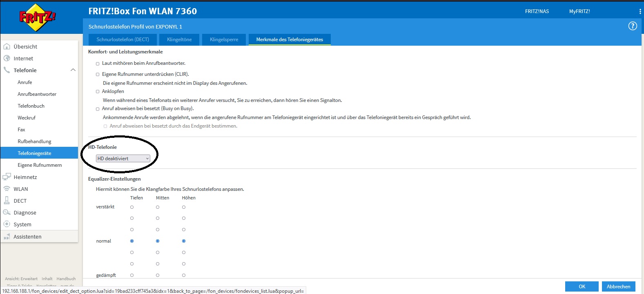
Task: Click Ansicht: Erweitert link
Action: 21,279
